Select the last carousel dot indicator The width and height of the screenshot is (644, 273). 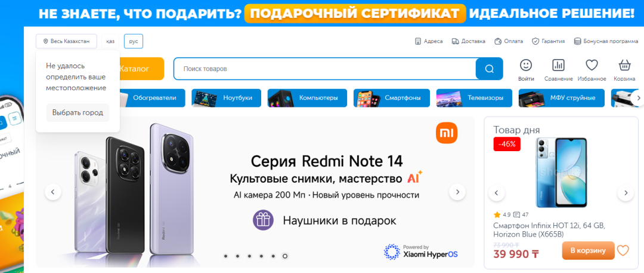coord(285,256)
